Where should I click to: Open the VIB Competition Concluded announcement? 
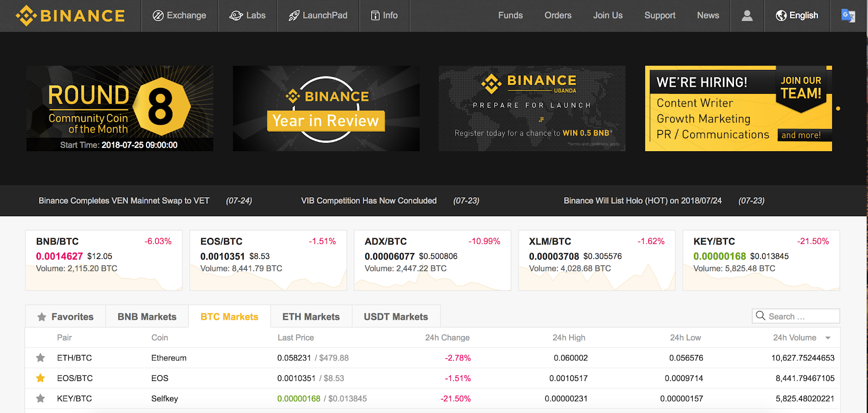coord(369,201)
